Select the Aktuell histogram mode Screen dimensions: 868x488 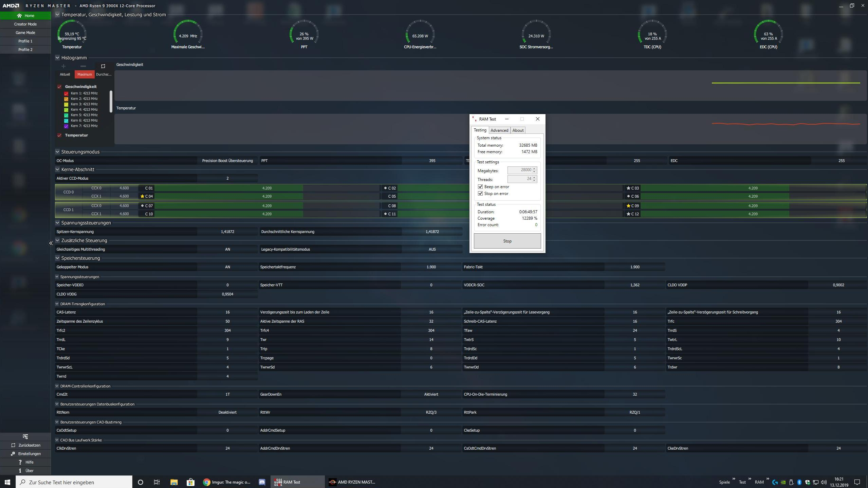[65, 74]
